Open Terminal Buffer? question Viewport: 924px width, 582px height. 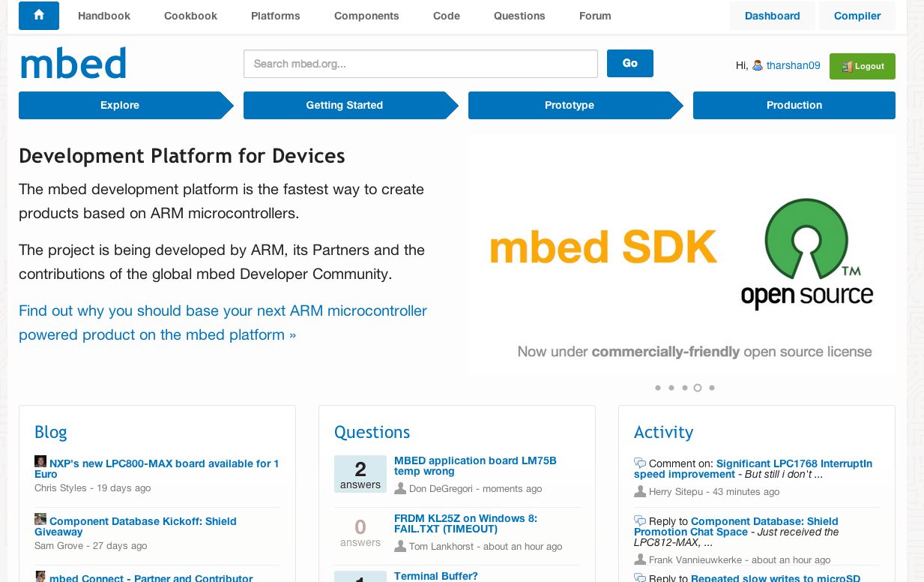(436, 576)
